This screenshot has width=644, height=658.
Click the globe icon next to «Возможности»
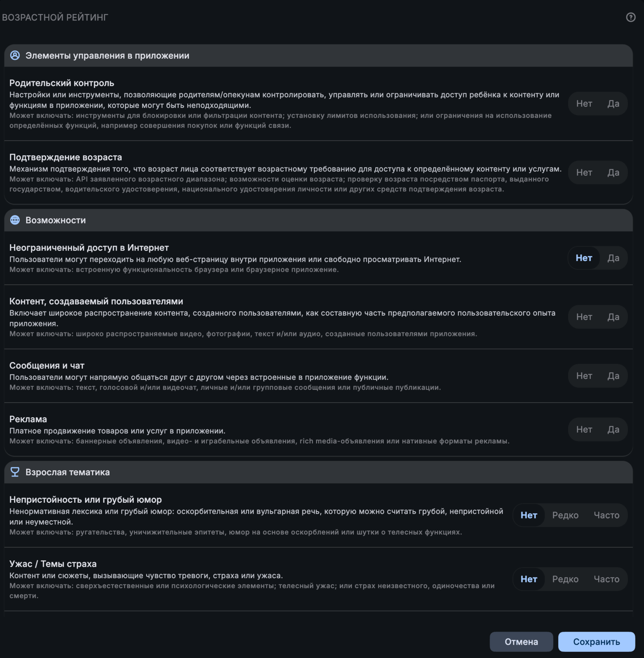(16, 220)
